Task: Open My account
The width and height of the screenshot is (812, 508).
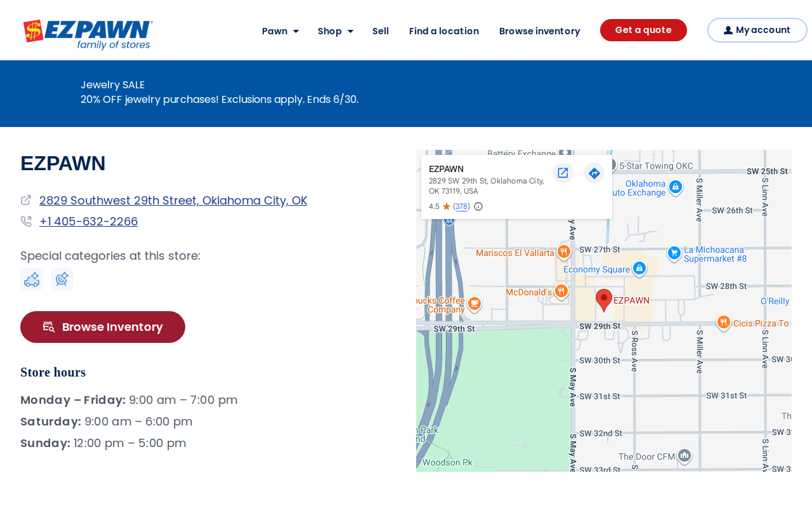Action: pos(757,30)
